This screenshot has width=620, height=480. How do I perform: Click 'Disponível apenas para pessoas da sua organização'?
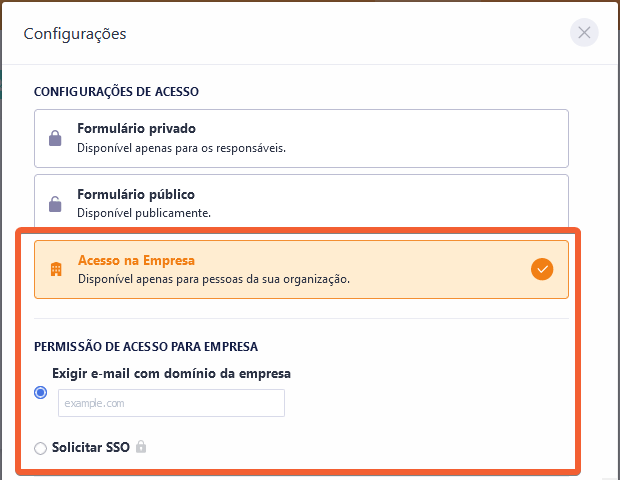pos(213,279)
